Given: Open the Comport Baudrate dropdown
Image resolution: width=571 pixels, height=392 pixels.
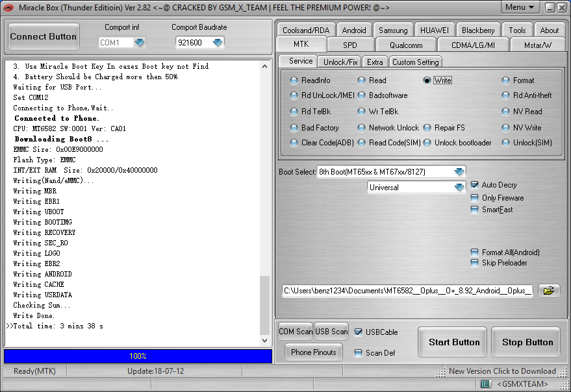Looking at the screenshot, I should tap(218, 43).
